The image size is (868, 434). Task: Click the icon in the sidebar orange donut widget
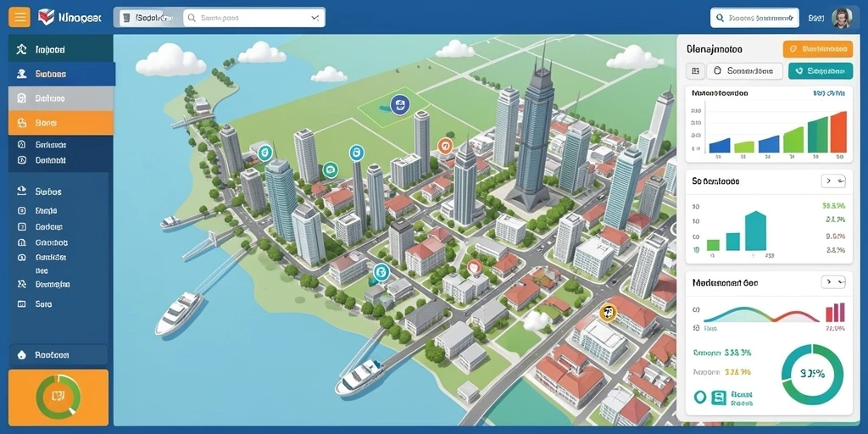click(x=58, y=397)
